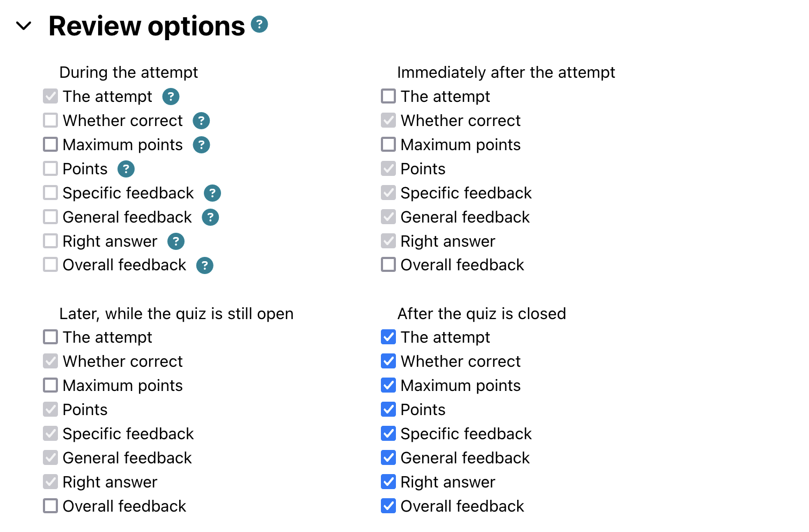Click the Review options heading text
Image resolution: width=809 pixels, height=532 pixels.
coord(146,26)
